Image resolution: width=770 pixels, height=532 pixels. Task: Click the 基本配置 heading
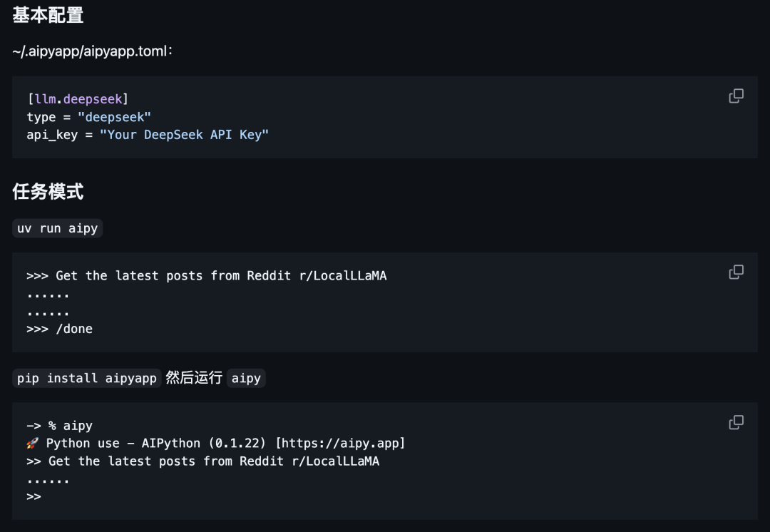pyautogui.click(x=48, y=15)
